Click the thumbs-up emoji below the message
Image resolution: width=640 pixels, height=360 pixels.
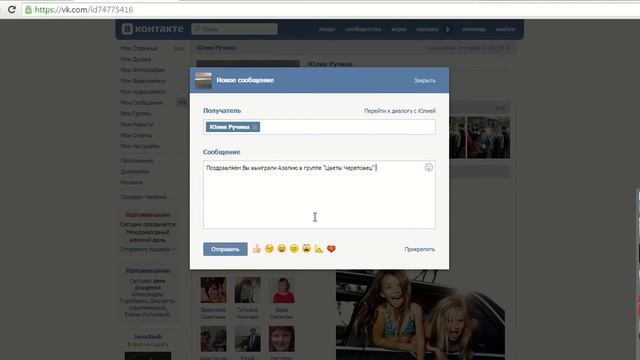[x=256, y=249]
